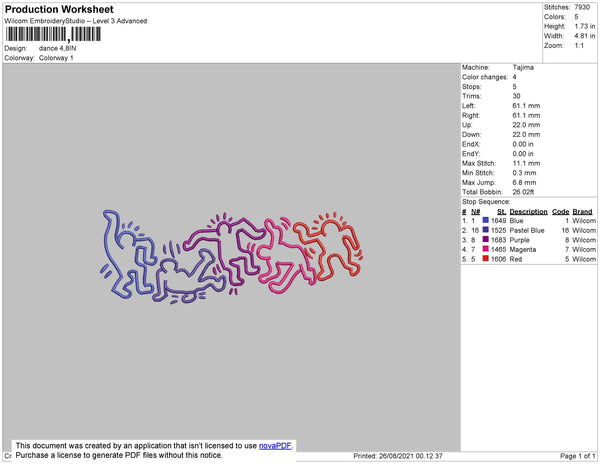600x464 pixels.
Task: Click the 'Magenta' description text
Action: (x=523, y=249)
